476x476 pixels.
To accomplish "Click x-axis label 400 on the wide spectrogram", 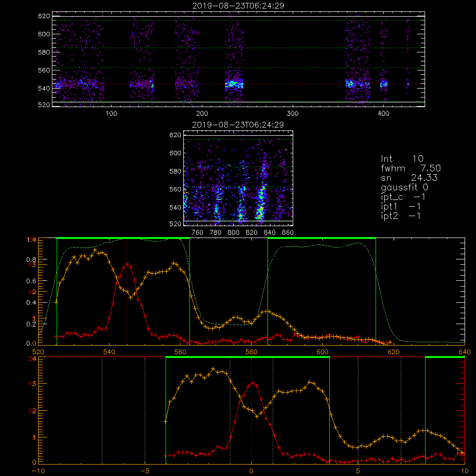I will 383,114.
